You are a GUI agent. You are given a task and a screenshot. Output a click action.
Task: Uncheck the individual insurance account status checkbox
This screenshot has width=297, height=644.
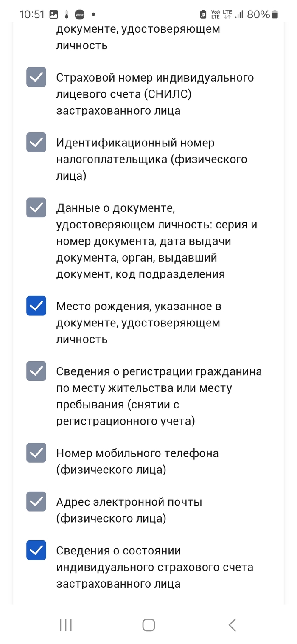coord(36,550)
